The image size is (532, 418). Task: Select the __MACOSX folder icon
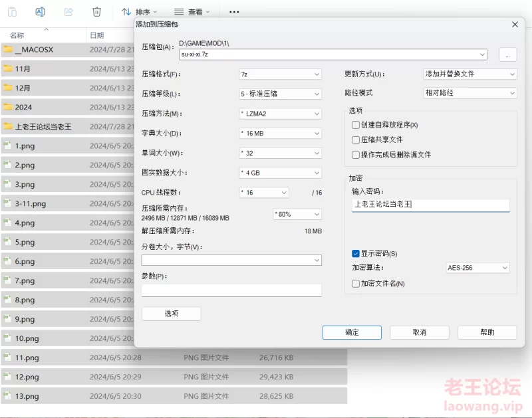(8, 50)
